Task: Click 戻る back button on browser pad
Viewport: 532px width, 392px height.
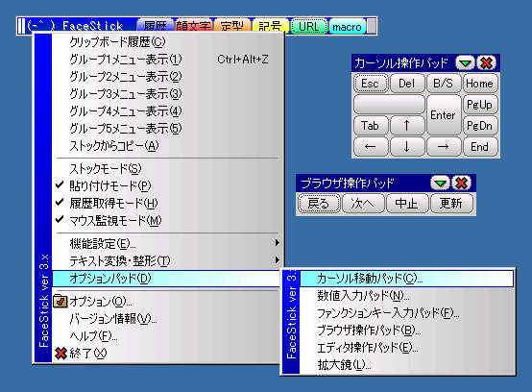Action: pos(319,204)
